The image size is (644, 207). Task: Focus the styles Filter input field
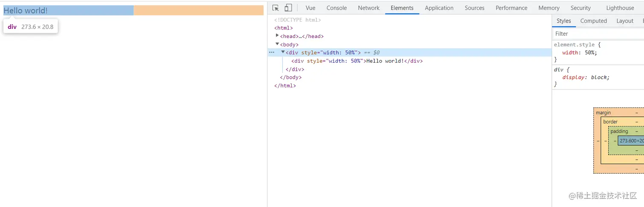tap(598, 34)
